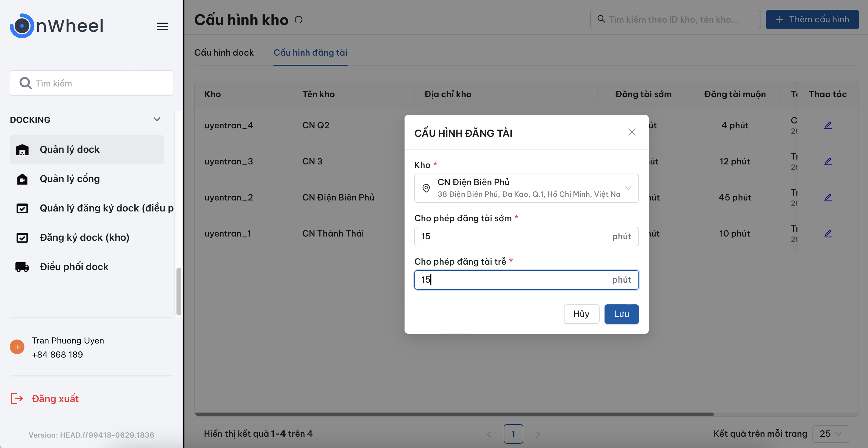Click the top search magnifier icon

tap(601, 19)
